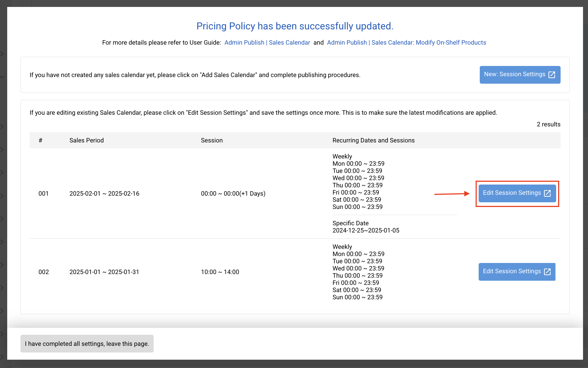The height and width of the screenshot is (368, 588).
Task: Collapse the downward chevron on left sidebar edge
Action: pos(2,77)
